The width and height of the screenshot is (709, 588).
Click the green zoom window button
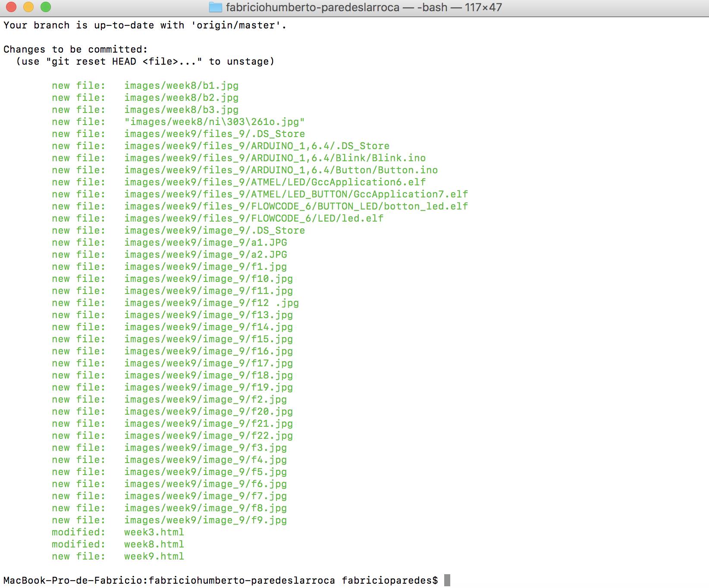point(46,7)
